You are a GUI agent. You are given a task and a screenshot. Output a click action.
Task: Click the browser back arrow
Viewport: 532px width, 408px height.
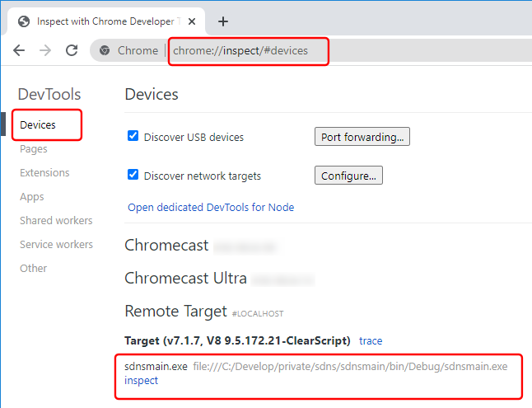pyautogui.click(x=19, y=50)
